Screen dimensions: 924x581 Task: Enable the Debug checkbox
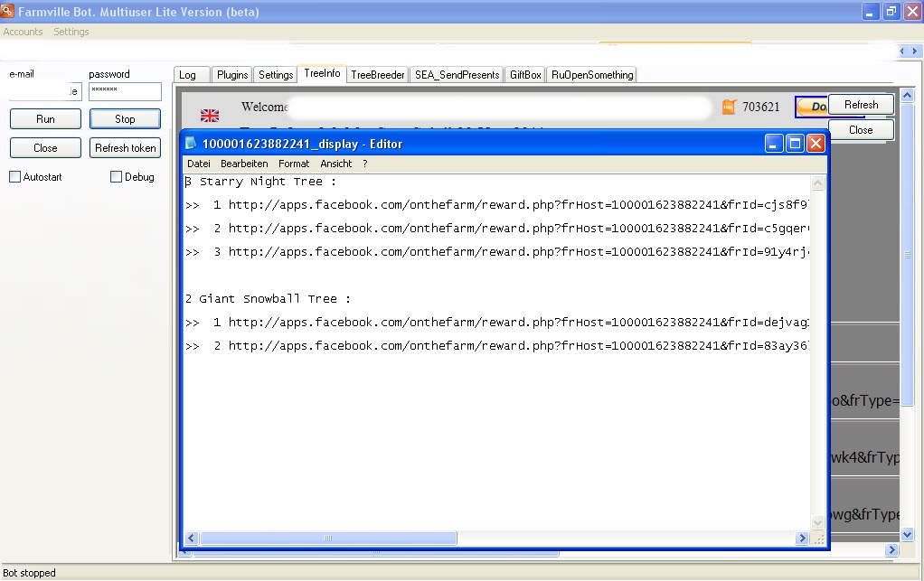[116, 176]
